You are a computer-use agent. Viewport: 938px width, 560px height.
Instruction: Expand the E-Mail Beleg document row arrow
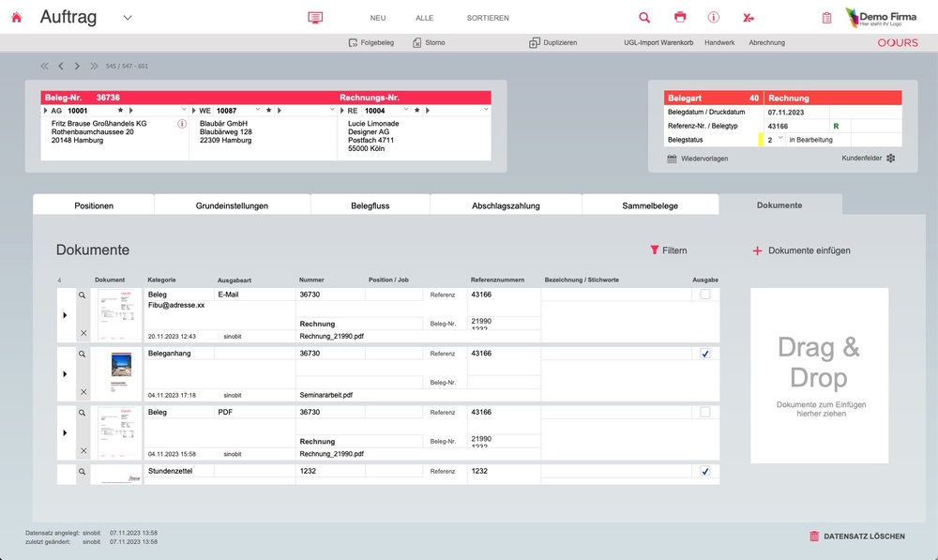click(66, 315)
